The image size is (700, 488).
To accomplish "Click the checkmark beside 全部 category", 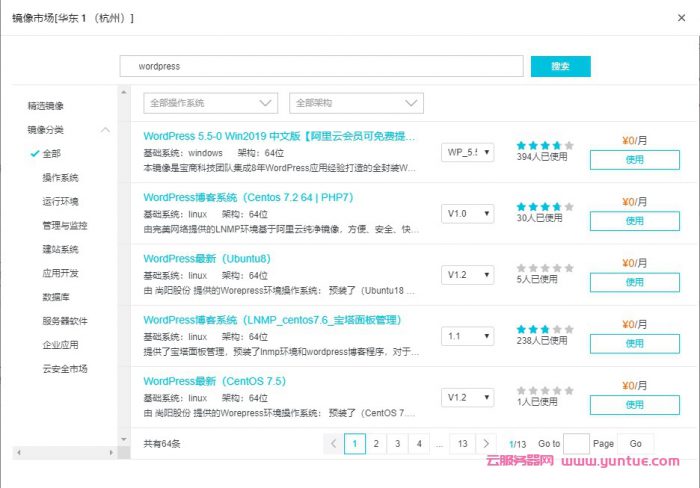I will [x=35, y=154].
